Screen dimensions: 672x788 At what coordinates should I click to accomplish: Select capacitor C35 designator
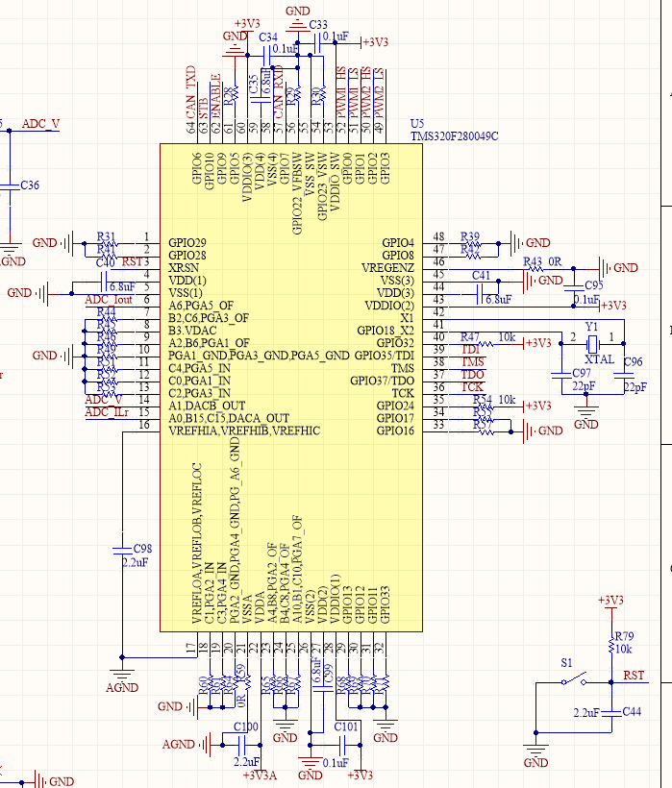click(x=253, y=84)
